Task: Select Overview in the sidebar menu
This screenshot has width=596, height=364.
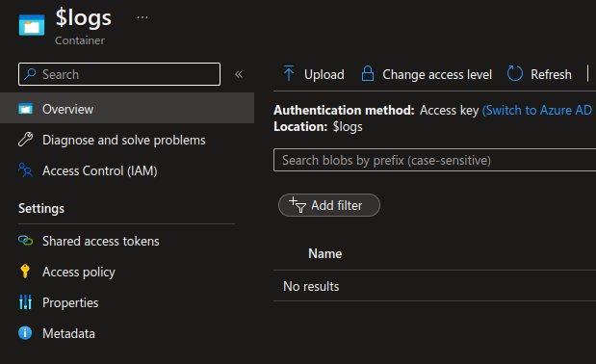Action: click(x=127, y=109)
